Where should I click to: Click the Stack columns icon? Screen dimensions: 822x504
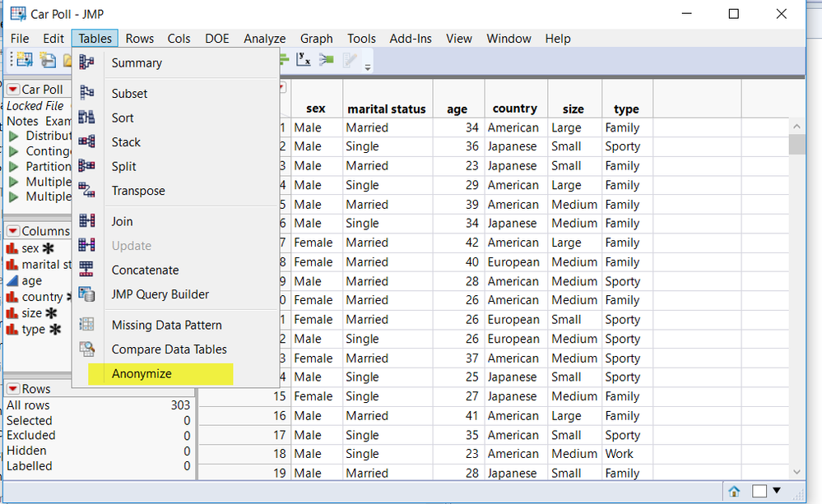pos(86,141)
